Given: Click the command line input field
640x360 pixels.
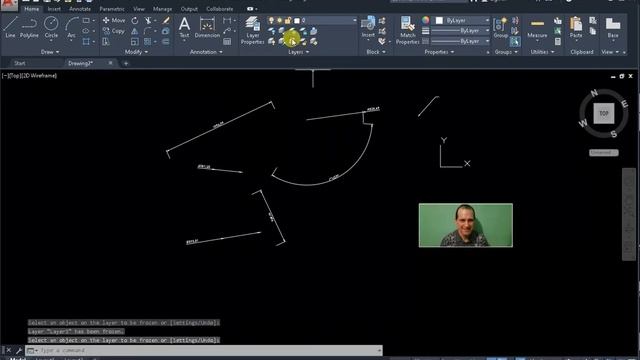Looking at the screenshot, I should point(204,350).
